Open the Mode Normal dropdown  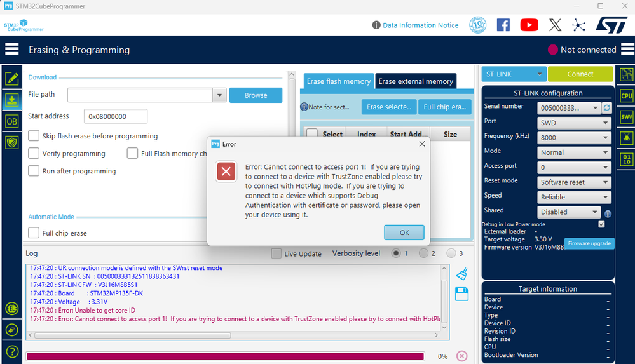[574, 152]
